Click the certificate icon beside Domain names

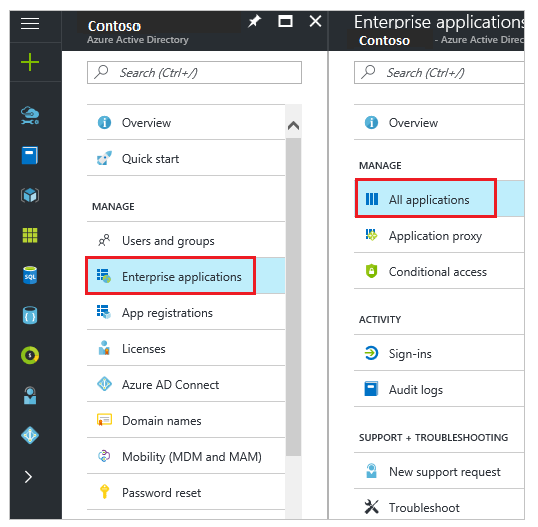point(104,420)
